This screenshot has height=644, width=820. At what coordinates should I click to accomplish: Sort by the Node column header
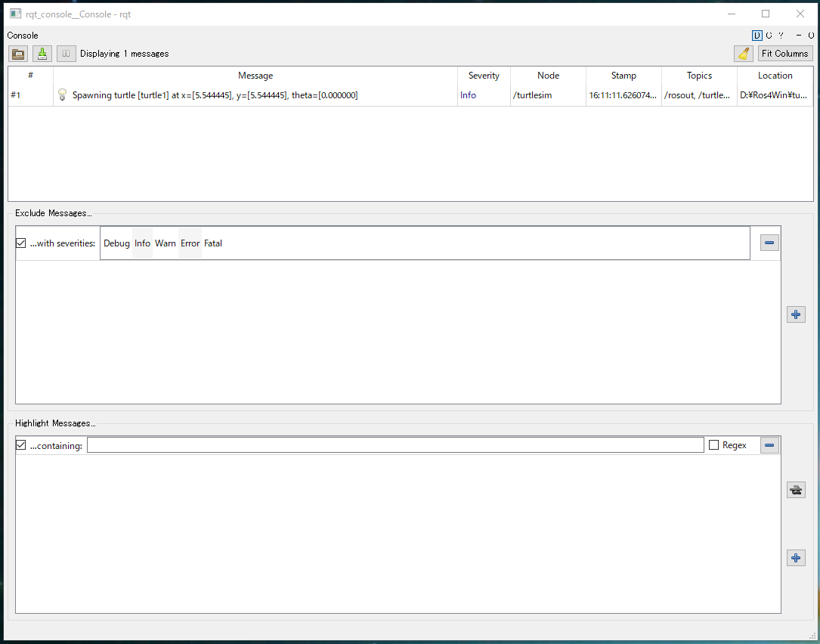(548, 76)
